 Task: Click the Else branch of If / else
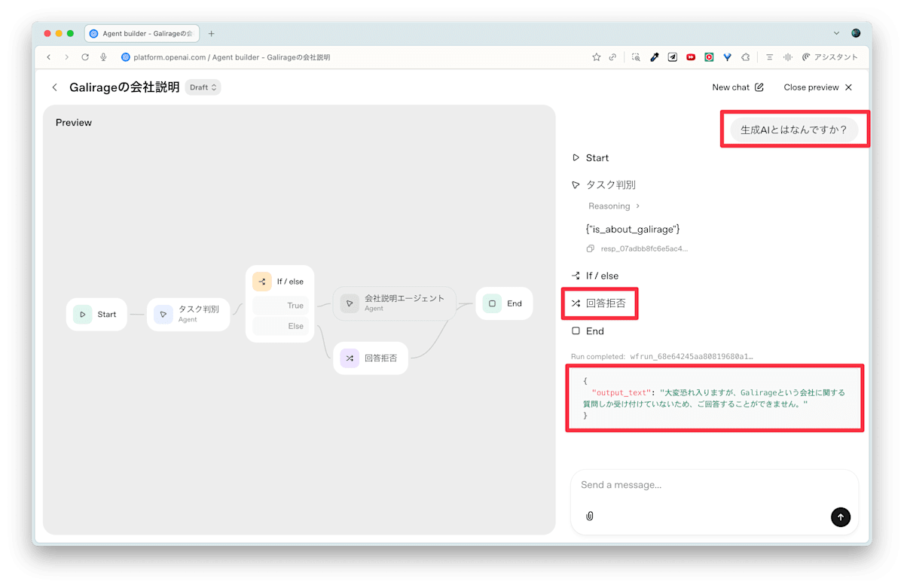tap(280, 326)
